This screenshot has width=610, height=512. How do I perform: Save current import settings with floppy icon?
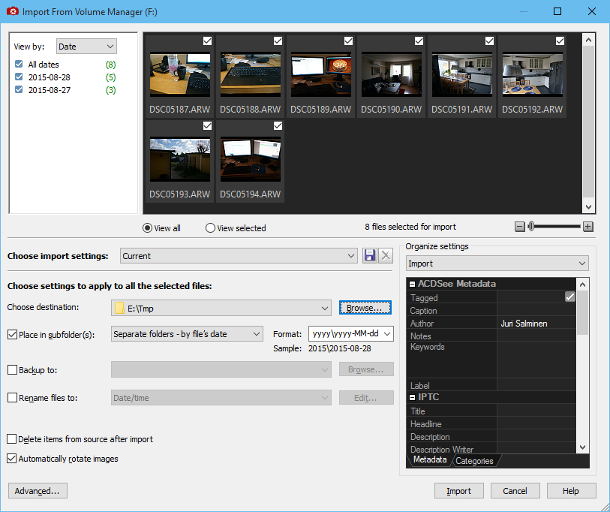(x=370, y=256)
